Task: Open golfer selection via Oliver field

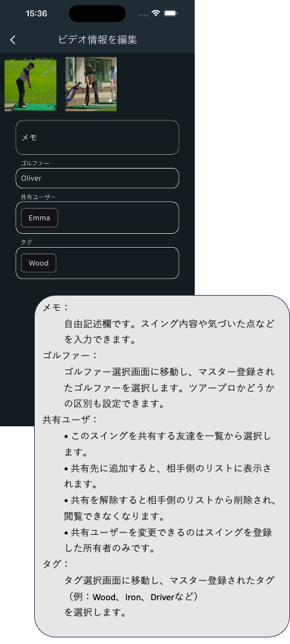Action: tap(97, 178)
